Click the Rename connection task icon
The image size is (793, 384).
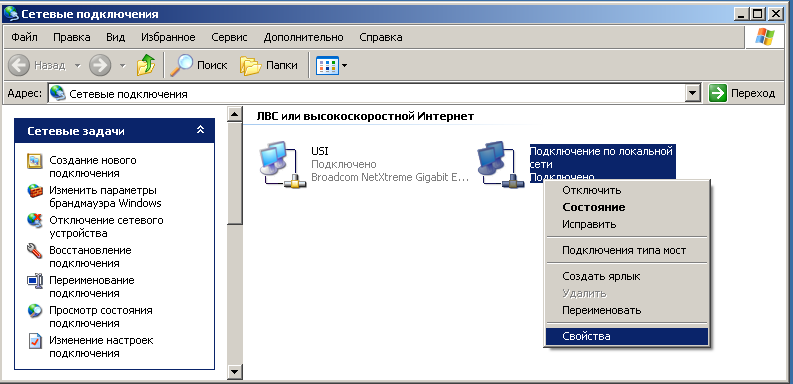[x=34, y=281]
